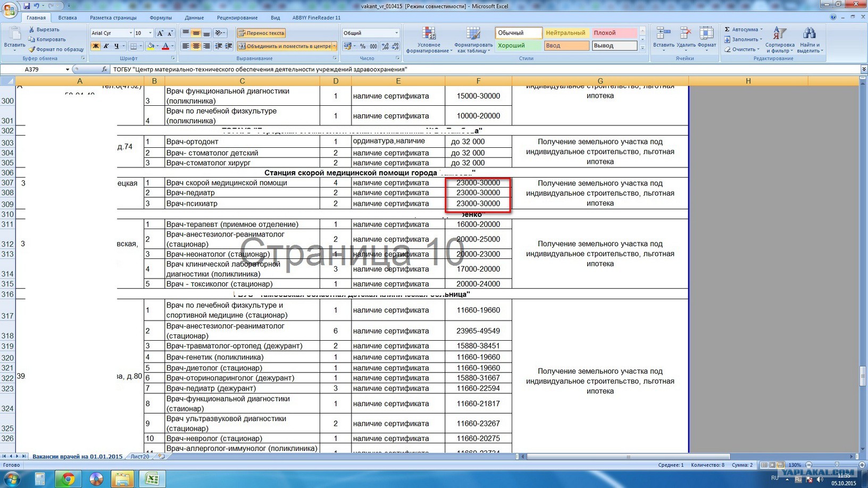Click the font color letter A
The height and width of the screenshot is (488, 868).
[x=165, y=46]
